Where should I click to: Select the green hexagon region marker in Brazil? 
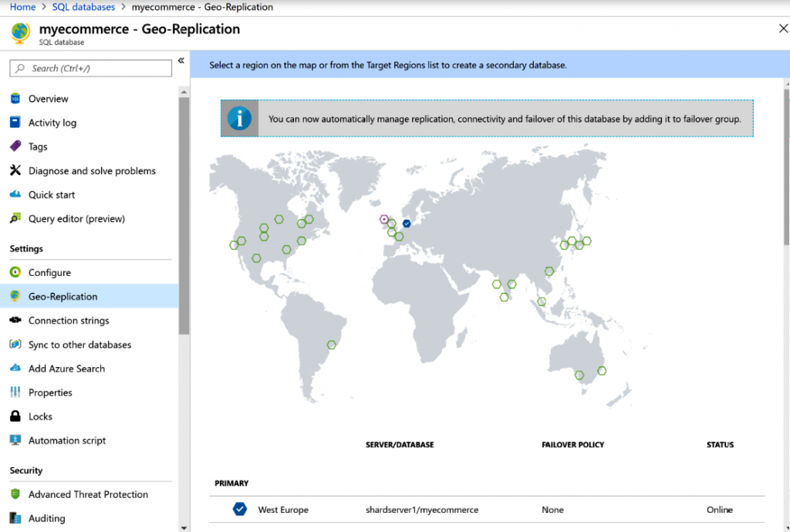333,345
